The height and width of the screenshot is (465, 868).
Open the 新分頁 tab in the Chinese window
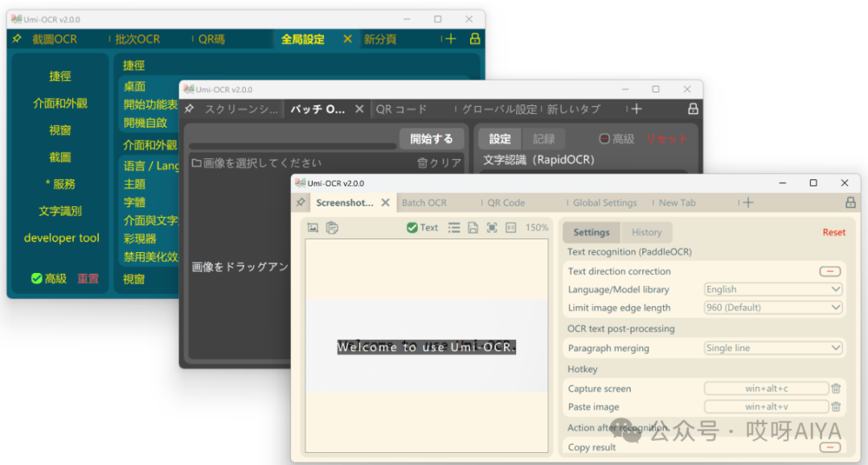[x=380, y=39]
